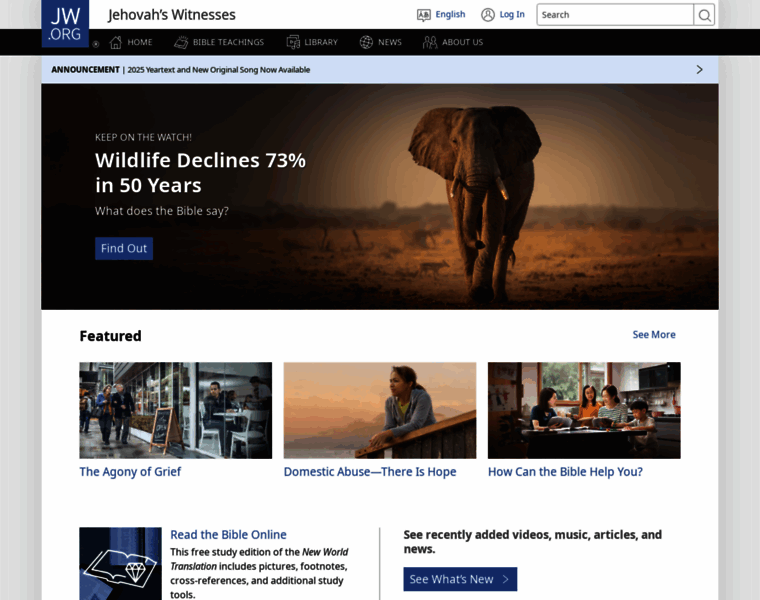Open the 2025 Yeartext announcement text
The width and height of the screenshot is (760, 600).
coord(219,70)
